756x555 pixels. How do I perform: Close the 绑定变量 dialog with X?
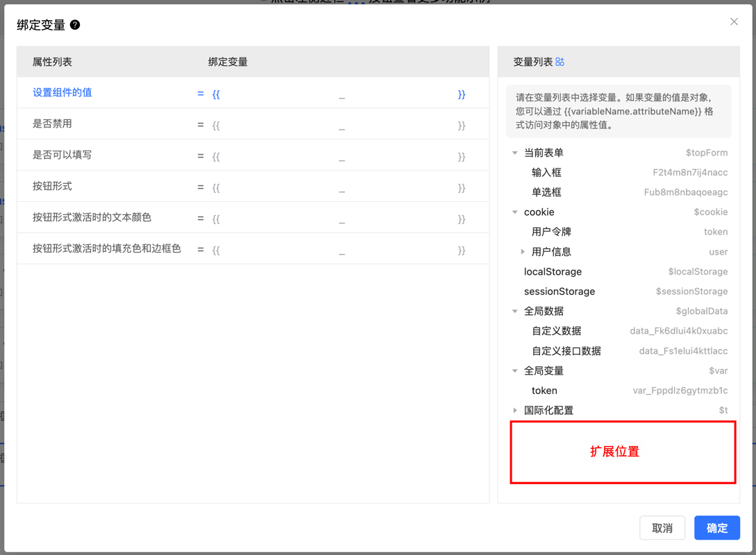[734, 22]
